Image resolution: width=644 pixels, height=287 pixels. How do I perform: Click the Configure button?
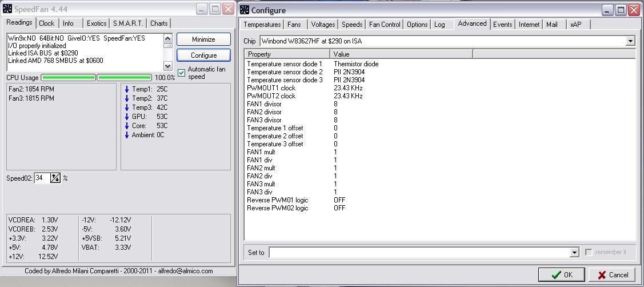point(203,55)
